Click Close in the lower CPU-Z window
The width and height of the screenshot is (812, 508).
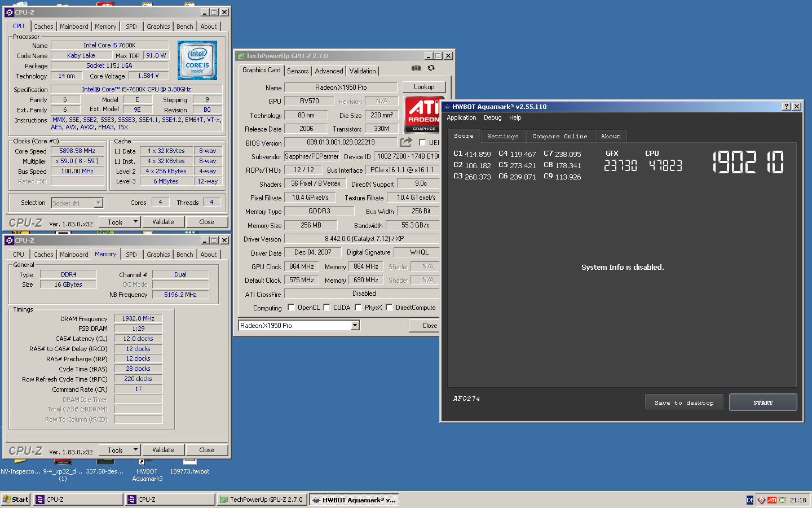206,450
